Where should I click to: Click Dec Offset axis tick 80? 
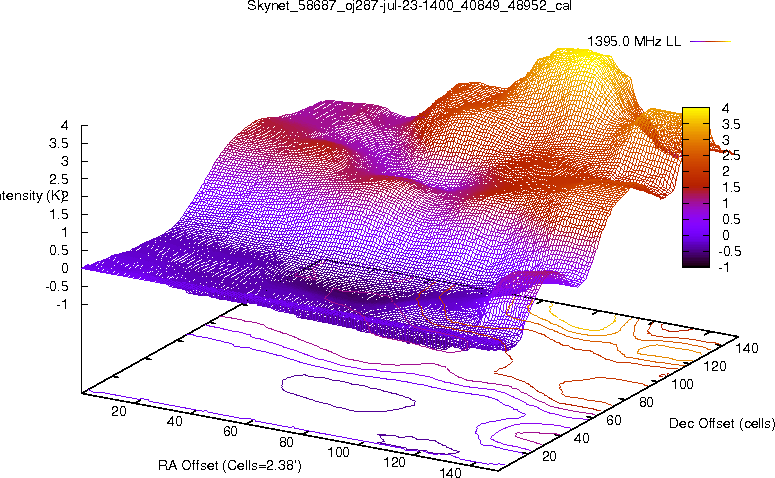[x=646, y=402]
